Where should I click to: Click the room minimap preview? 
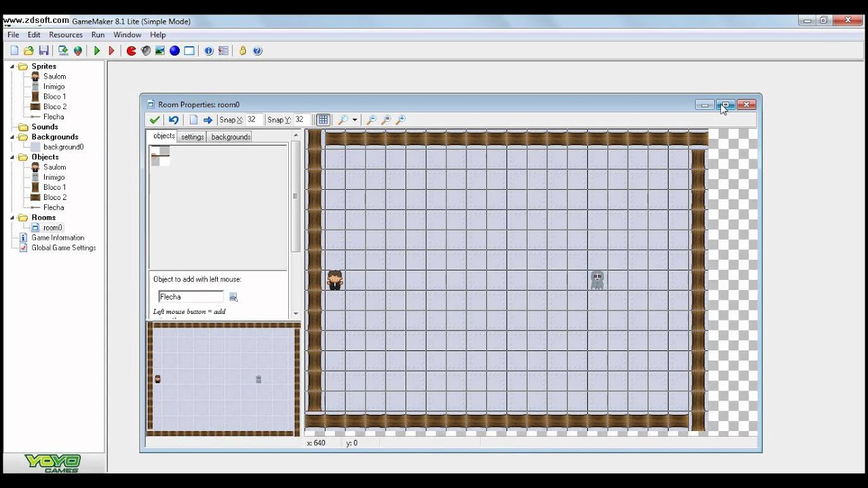tap(223, 380)
